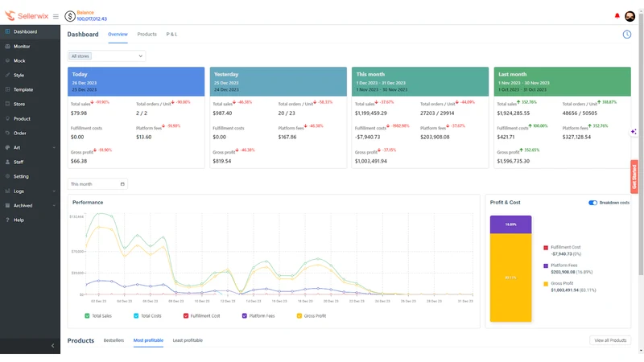Uncheck the Fulfillment Cost legend checkbox
The image size is (644, 362).
pyautogui.click(x=186, y=315)
